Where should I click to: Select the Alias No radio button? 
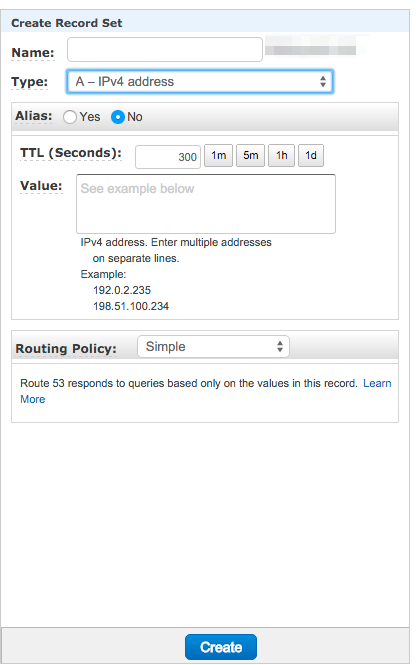pos(118,117)
